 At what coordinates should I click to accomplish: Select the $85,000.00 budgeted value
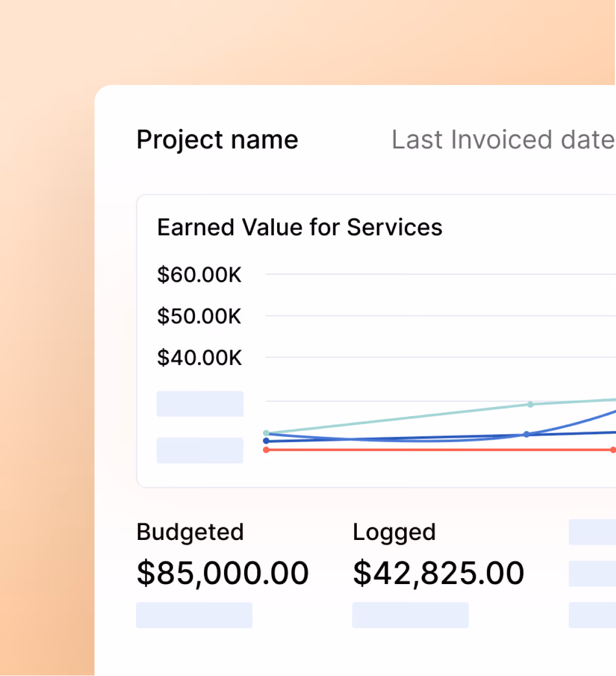pos(223,573)
